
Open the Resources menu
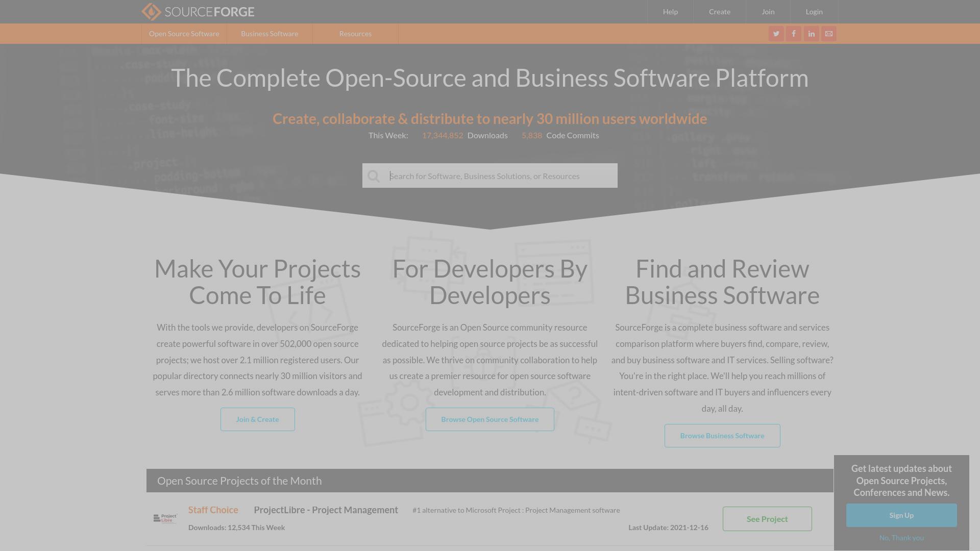(x=355, y=34)
